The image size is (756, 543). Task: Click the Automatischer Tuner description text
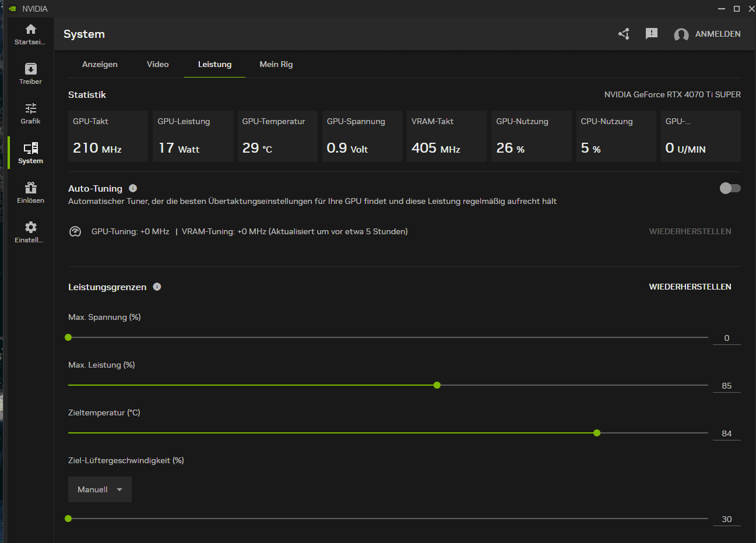tap(312, 201)
